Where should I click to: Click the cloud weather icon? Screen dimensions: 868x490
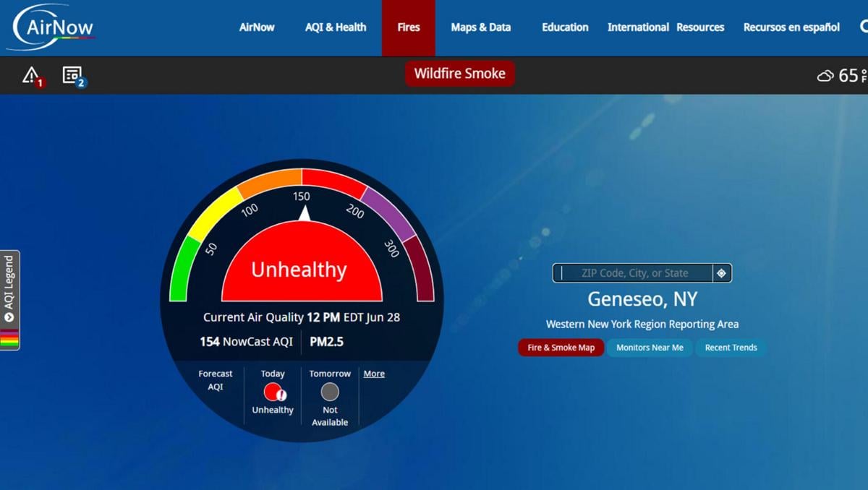coord(825,76)
